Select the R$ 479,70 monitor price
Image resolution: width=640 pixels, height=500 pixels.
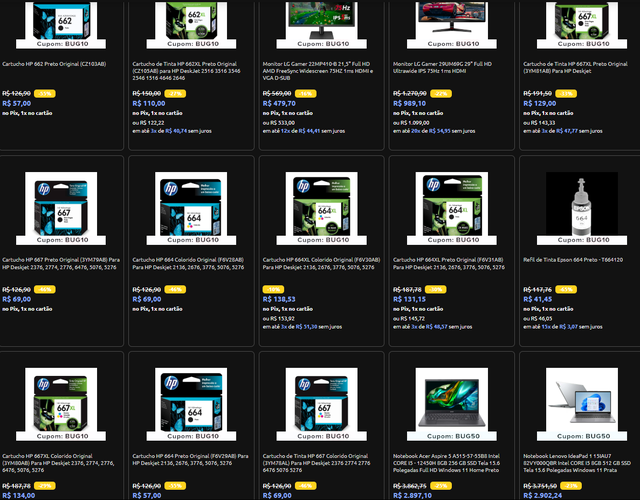(x=279, y=104)
